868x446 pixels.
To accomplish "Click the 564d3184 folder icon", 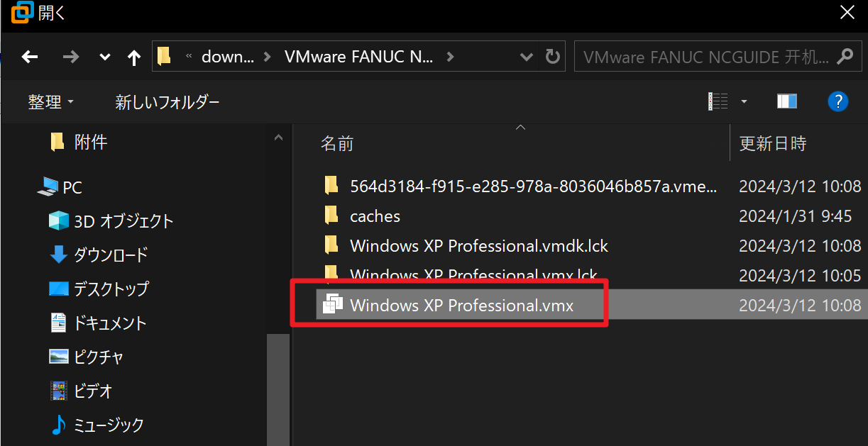I will coord(331,186).
